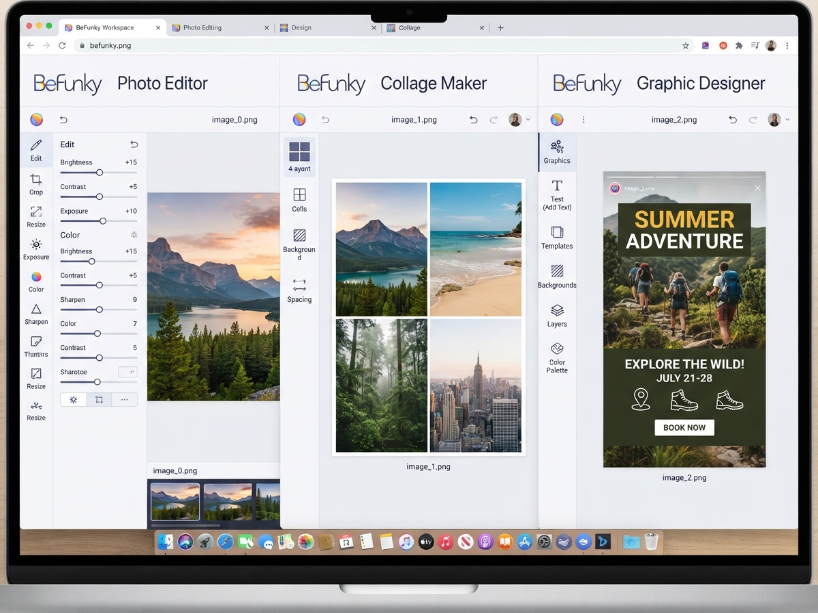This screenshot has height=613, width=818.
Task: Click EXPLORE THE WILD! text on design
Action: 684,364
